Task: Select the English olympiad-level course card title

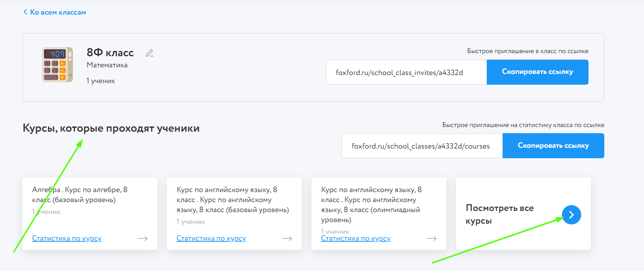Action: click(371, 204)
